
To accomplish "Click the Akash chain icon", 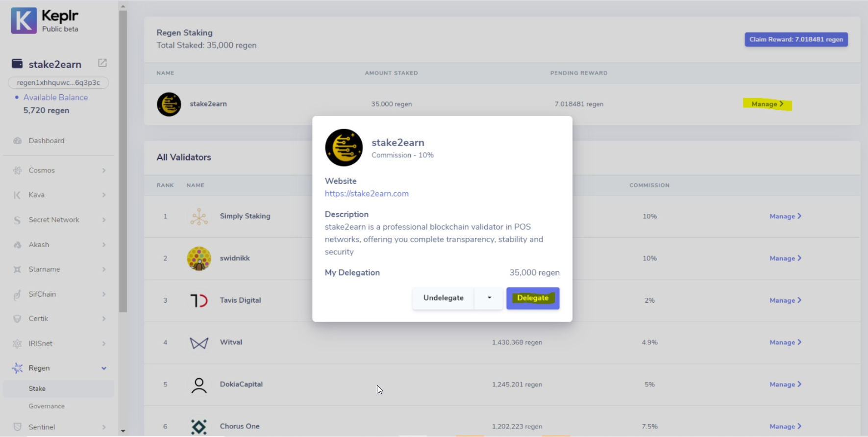I will (18, 245).
